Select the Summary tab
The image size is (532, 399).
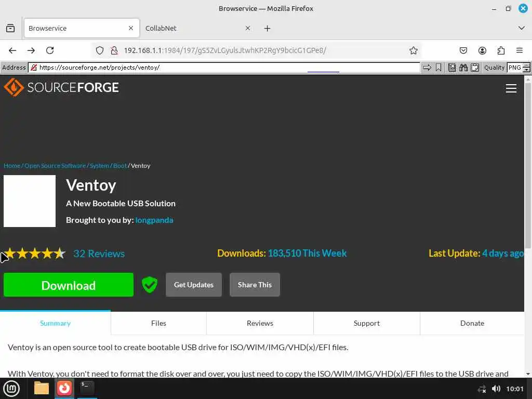tap(55, 323)
